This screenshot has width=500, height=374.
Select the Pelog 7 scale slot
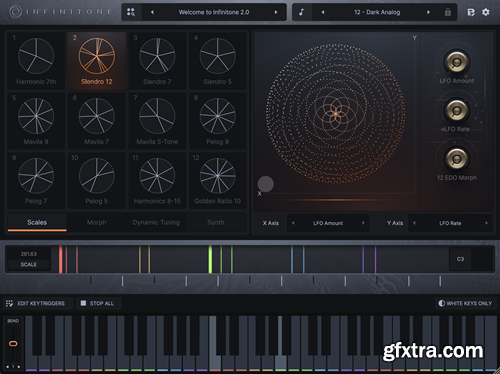coord(36,181)
